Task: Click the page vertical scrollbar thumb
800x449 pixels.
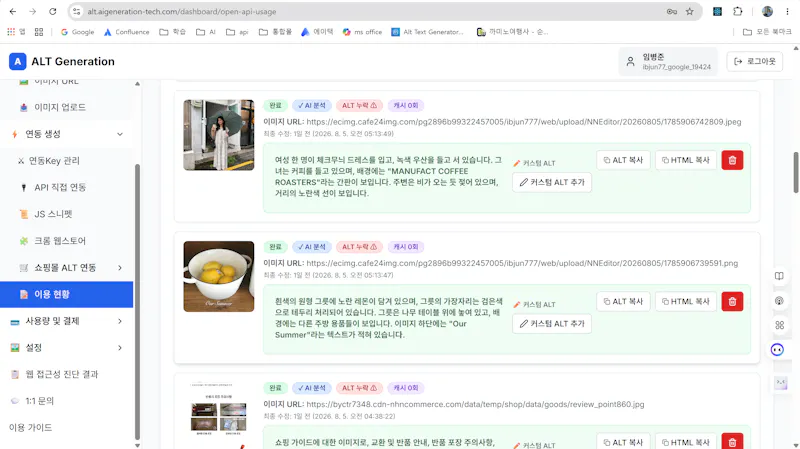Action: (796, 172)
